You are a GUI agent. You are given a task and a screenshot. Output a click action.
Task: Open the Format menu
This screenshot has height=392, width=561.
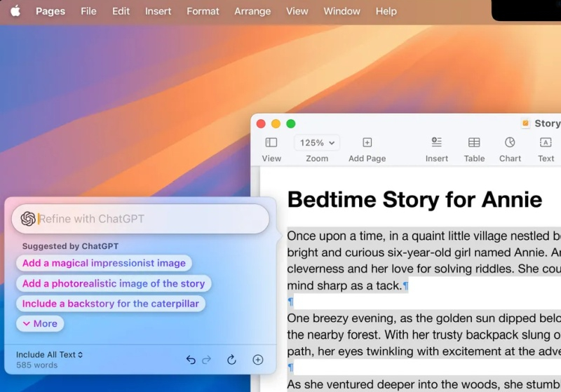click(x=203, y=11)
